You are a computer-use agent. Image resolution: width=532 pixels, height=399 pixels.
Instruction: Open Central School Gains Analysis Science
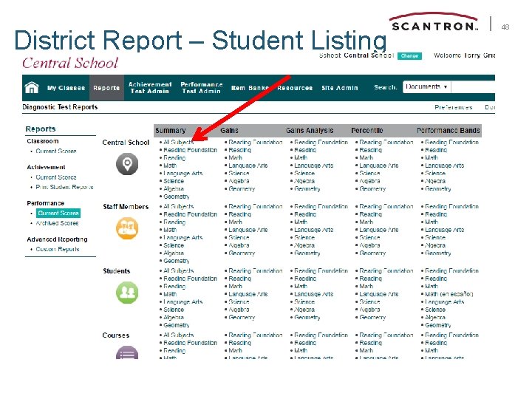click(304, 174)
